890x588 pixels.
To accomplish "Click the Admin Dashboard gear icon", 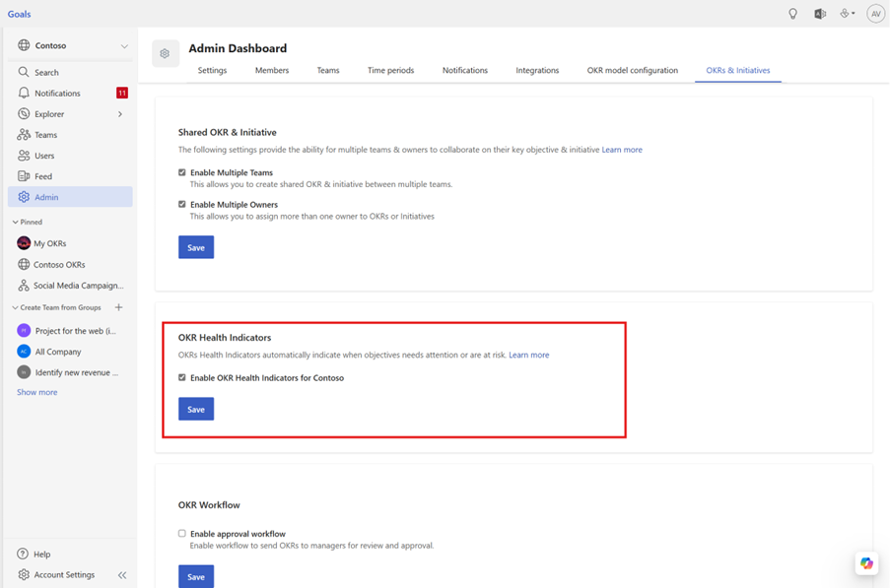I will tap(166, 53).
